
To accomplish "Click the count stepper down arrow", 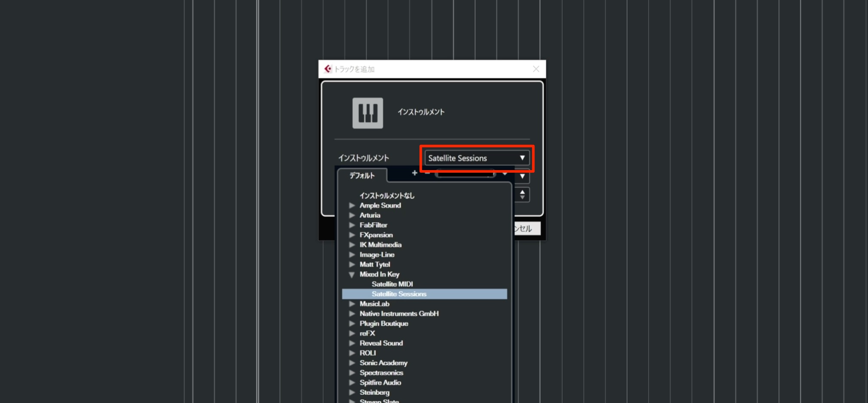I will (523, 197).
